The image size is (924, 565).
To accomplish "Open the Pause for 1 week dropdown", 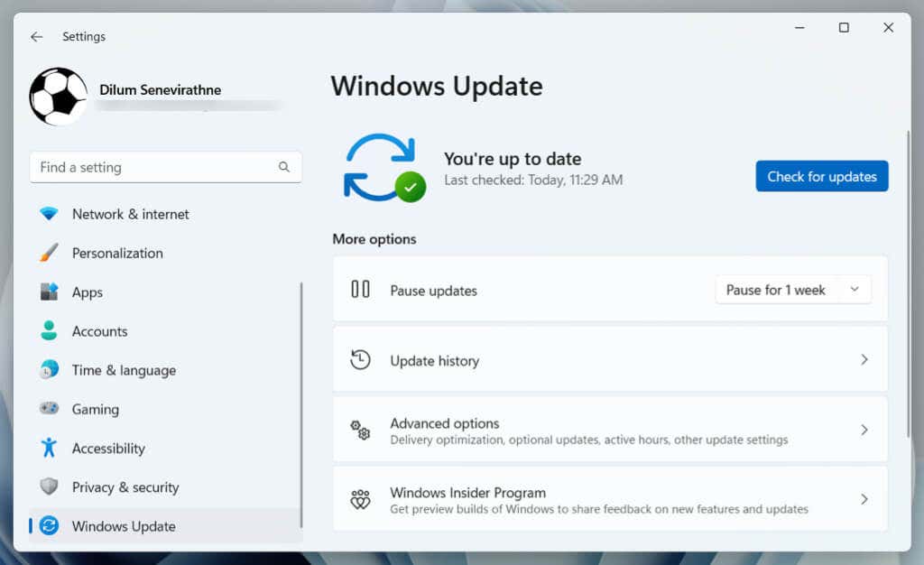I will point(793,289).
